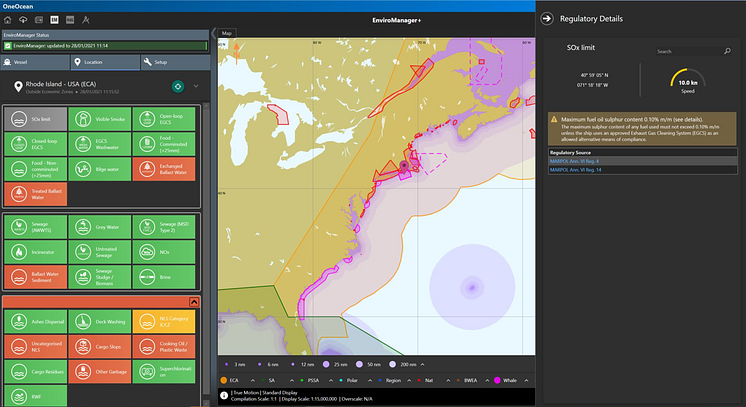The width and height of the screenshot is (746, 407).
Task: Expand the chevron next to BWEA
Action: (x=487, y=380)
